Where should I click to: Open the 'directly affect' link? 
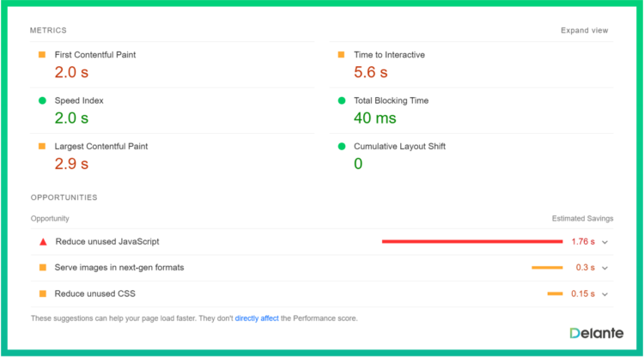point(257,318)
